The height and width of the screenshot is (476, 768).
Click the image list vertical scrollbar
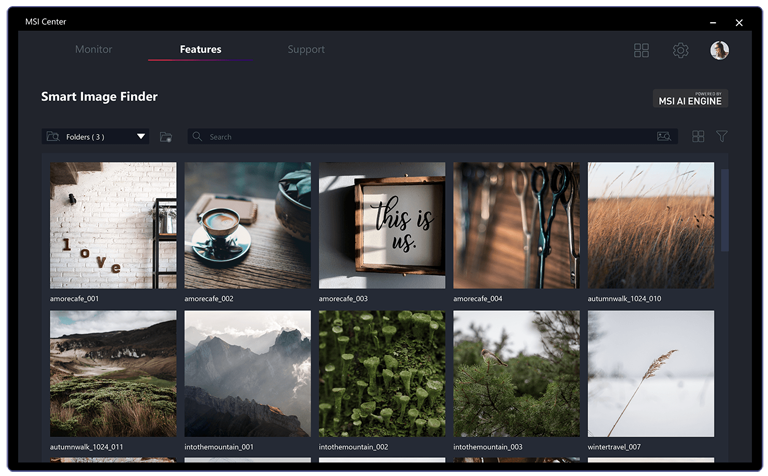tap(725, 211)
